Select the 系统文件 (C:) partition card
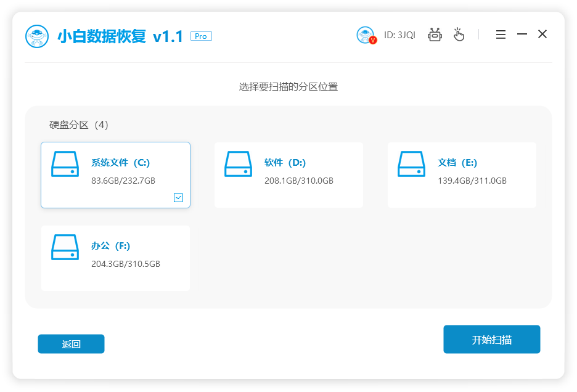This screenshot has width=577, height=392. click(115, 174)
